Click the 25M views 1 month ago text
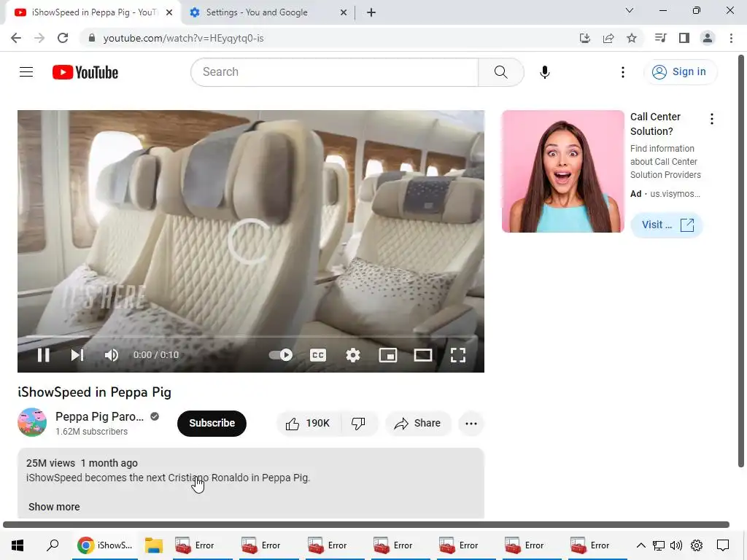This screenshot has height=560, width=747. point(82,463)
